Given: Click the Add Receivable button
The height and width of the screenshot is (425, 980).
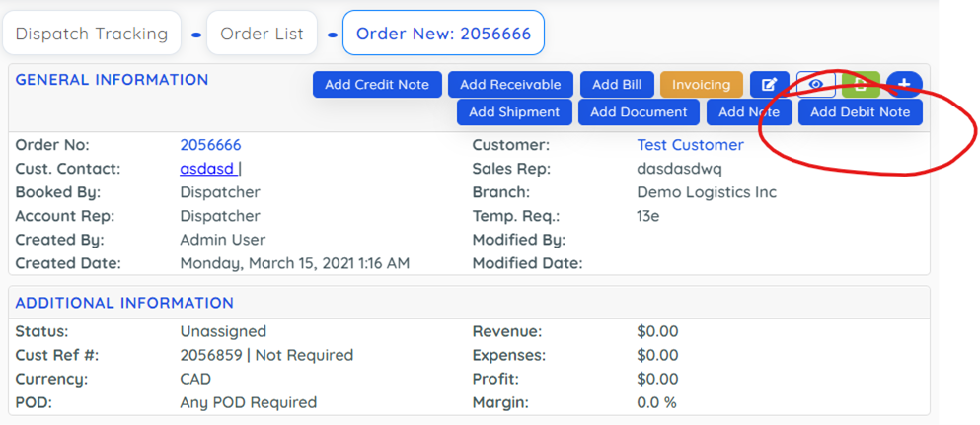Looking at the screenshot, I should tap(510, 85).
